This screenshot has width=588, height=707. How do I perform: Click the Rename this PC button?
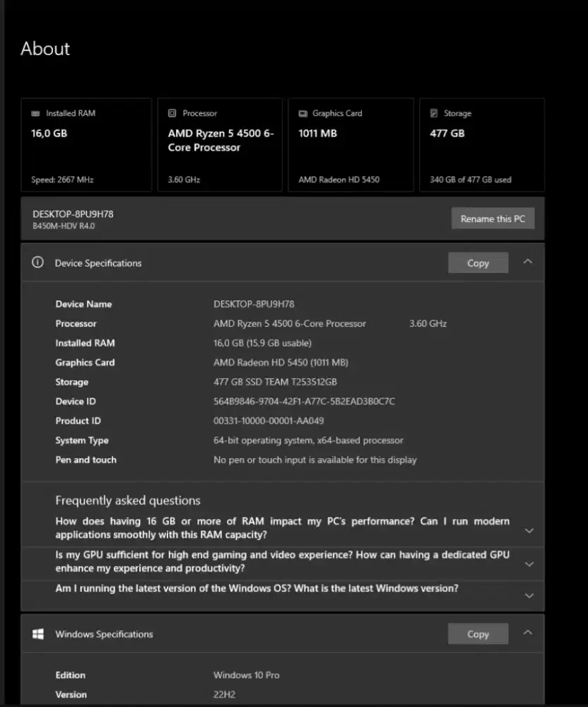coord(493,218)
